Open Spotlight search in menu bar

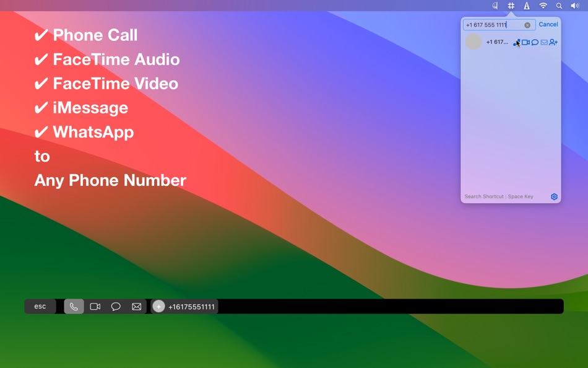coord(559,6)
